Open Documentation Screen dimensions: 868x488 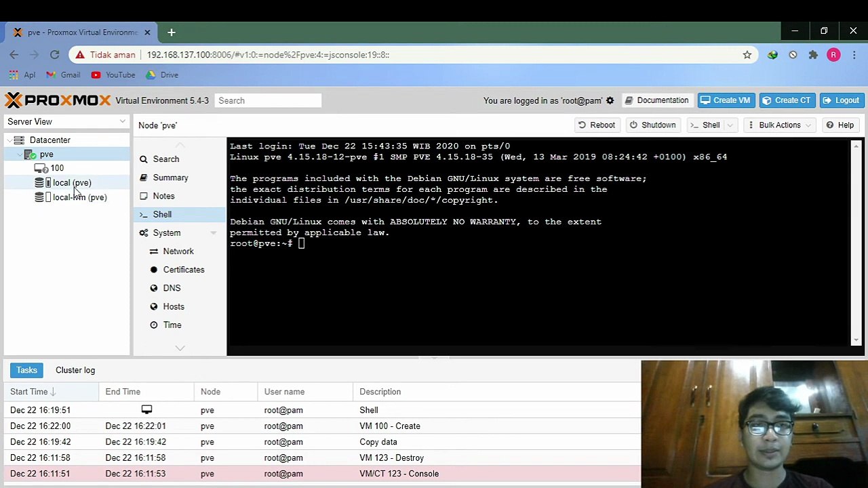656,100
